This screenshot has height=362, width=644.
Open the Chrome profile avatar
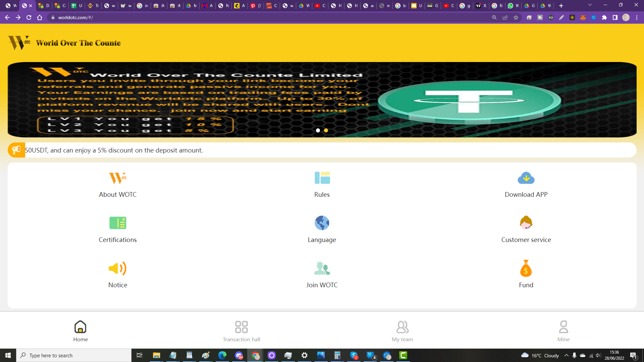626,17
